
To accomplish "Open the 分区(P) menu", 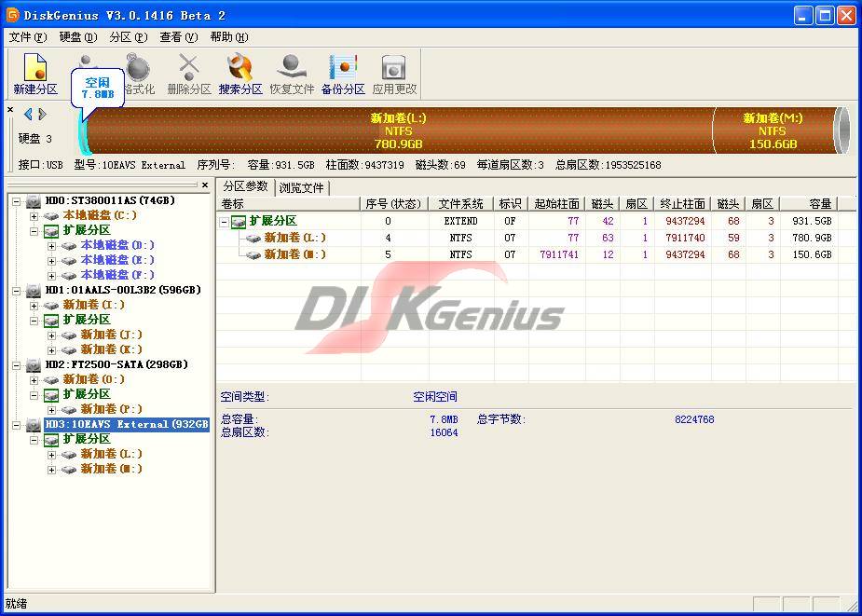I will click(129, 37).
